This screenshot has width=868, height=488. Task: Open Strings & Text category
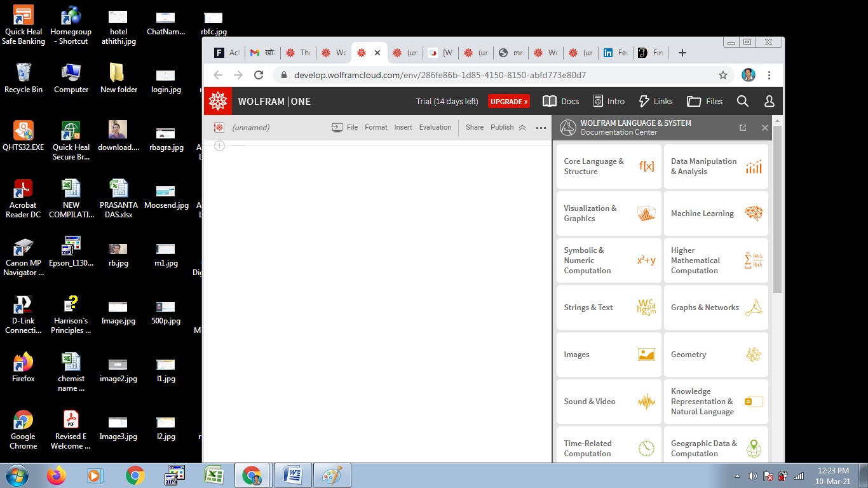coord(609,308)
